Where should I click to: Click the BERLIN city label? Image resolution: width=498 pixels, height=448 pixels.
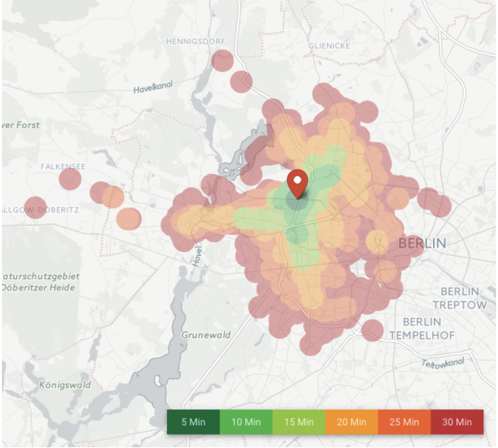click(422, 243)
